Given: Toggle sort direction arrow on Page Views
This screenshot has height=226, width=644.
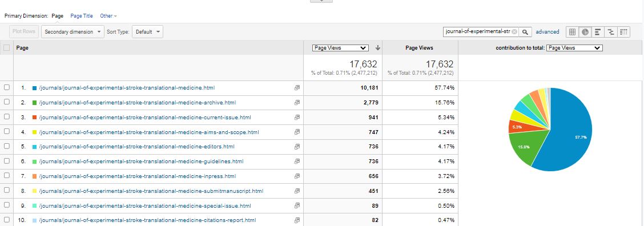Looking at the screenshot, I should click(377, 48).
